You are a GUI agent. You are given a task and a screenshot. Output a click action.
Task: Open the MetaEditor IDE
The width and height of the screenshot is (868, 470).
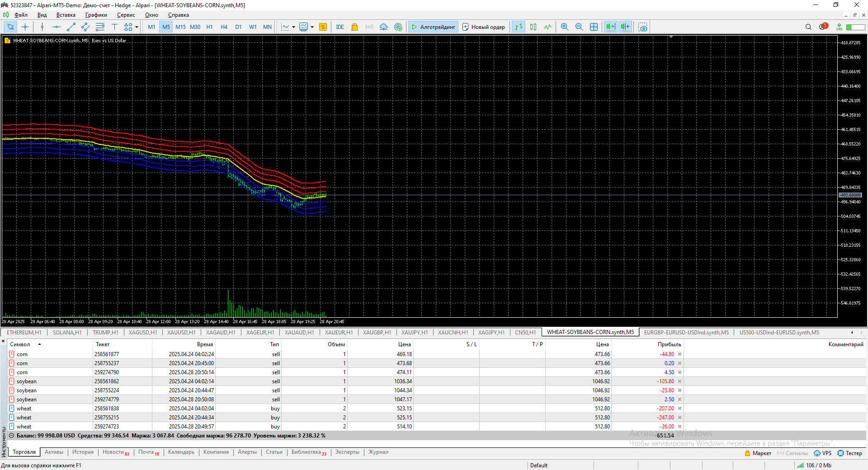point(340,27)
